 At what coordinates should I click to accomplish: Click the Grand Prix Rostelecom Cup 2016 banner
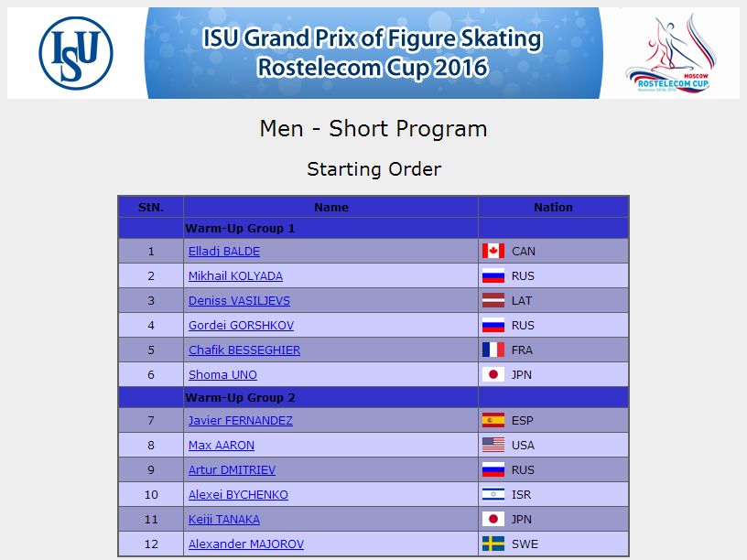[373, 53]
